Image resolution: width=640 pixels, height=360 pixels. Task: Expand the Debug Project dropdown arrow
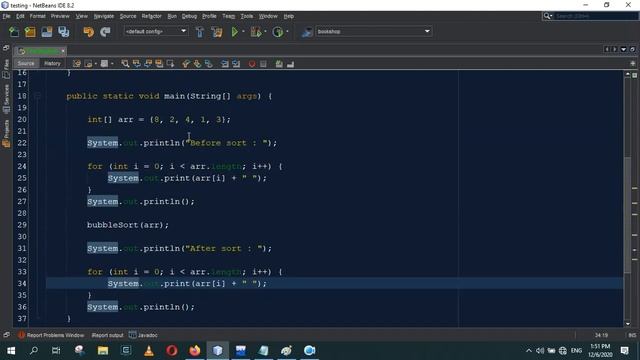265,31
